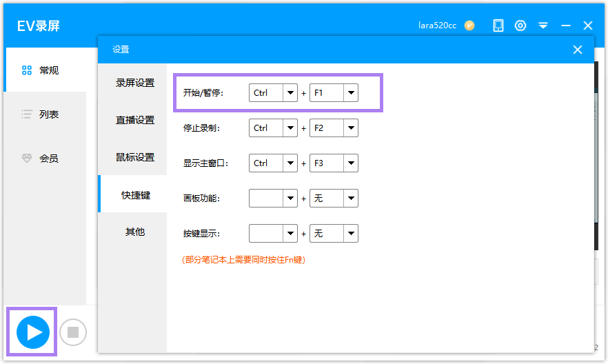This screenshot has width=608, height=364.
Task: Click the blue start recording play button
Action: click(33, 332)
